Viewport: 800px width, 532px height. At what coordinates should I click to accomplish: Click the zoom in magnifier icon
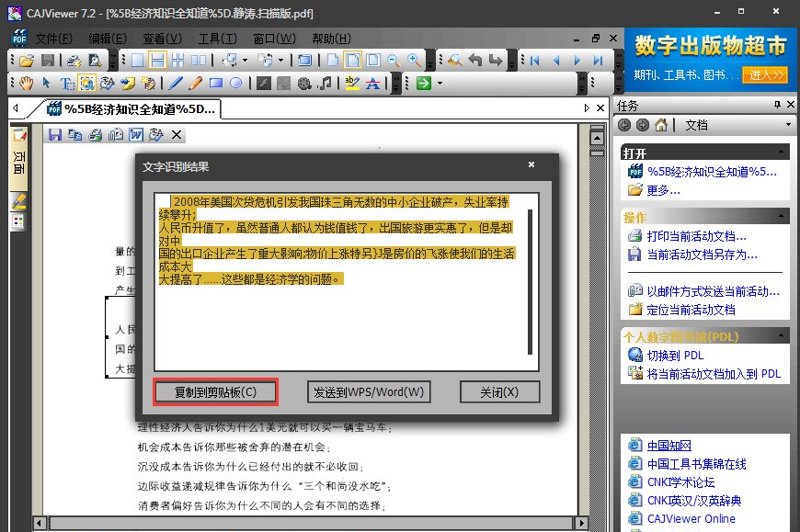coord(414,61)
